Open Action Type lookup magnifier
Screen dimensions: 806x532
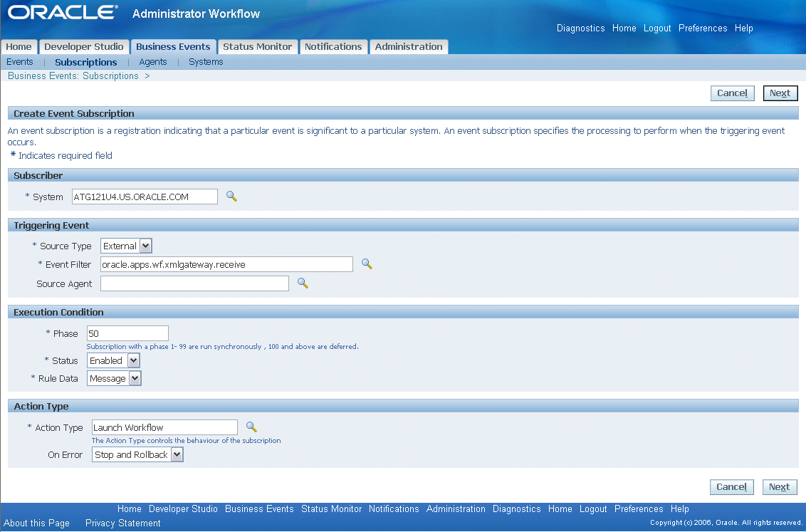251,427
